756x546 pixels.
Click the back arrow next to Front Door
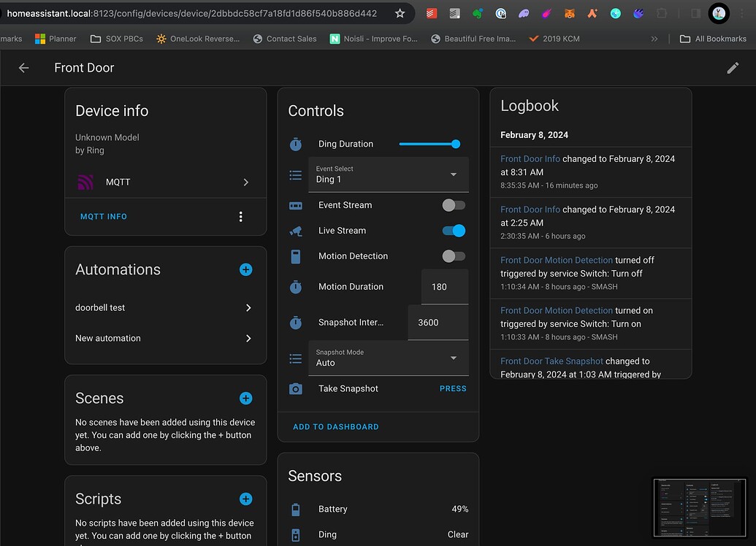point(23,67)
